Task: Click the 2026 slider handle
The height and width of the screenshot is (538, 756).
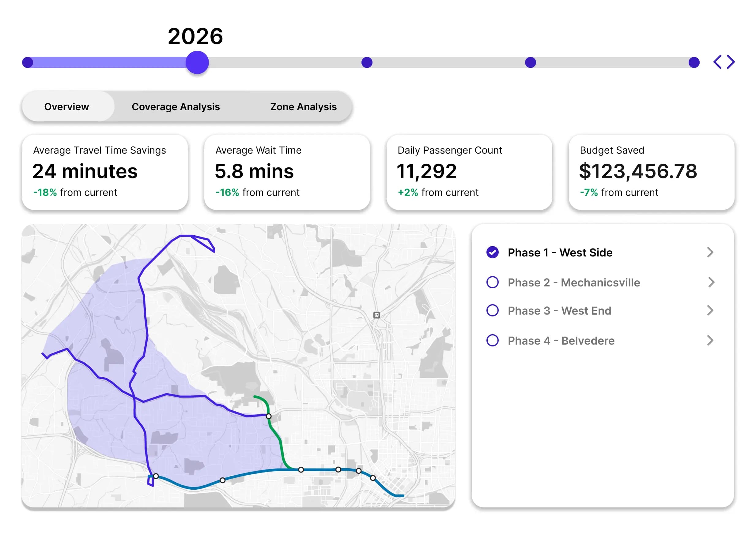Action: 197,63
